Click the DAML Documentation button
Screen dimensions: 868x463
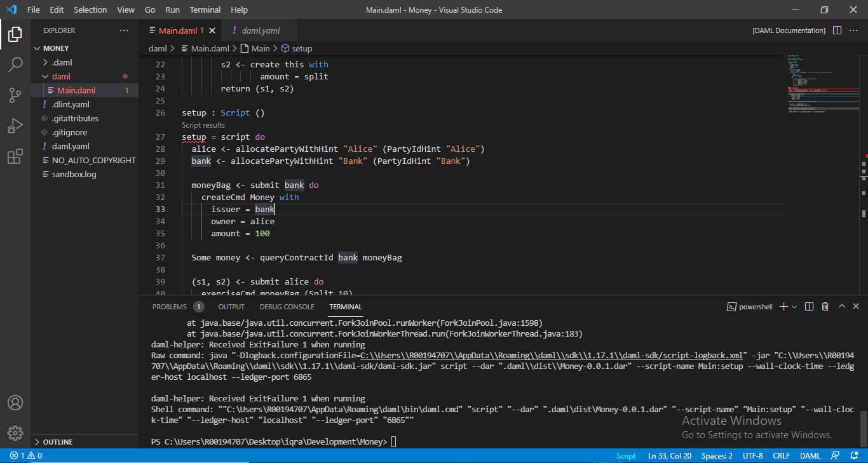tap(789, 30)
